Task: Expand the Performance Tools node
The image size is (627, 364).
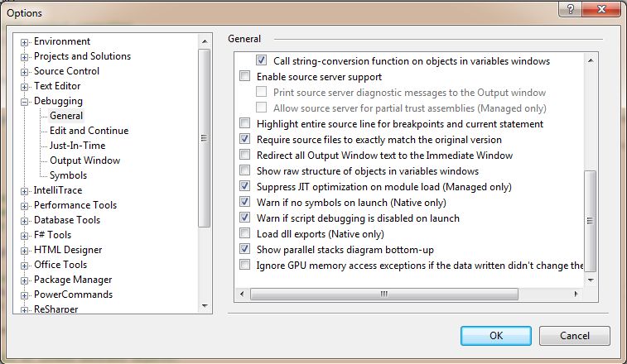Action: (24, 206)
